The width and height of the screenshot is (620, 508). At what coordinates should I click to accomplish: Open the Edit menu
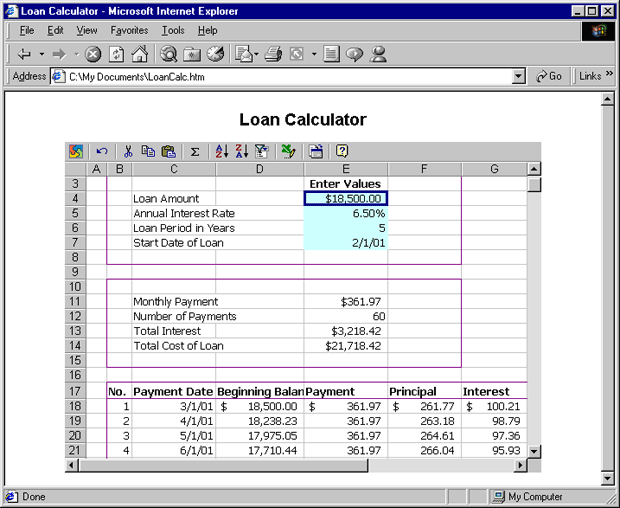point(55,30)
